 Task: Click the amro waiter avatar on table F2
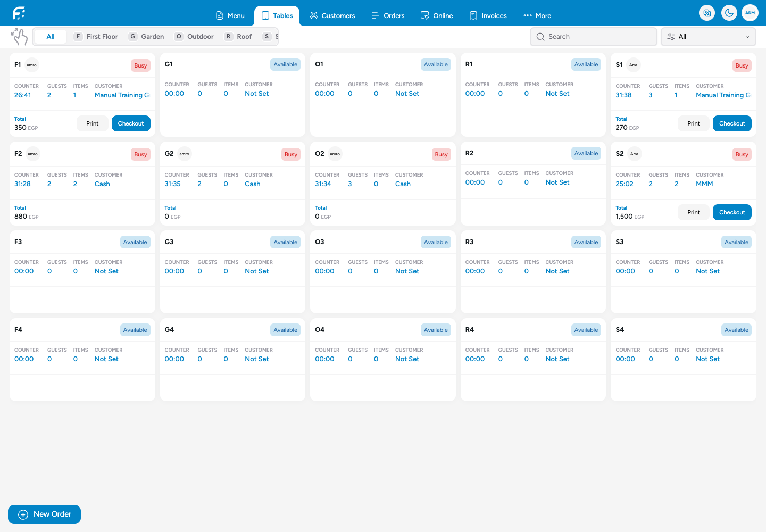click(x=33, y=154)
